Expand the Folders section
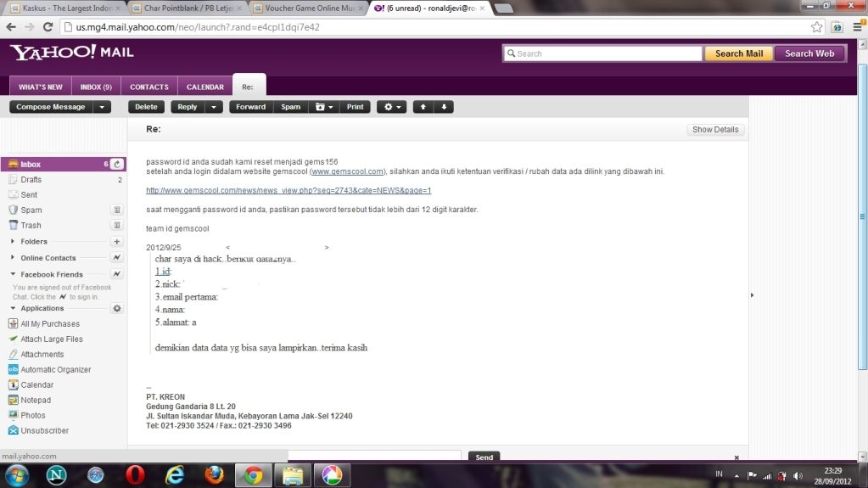Image resolution: width=868 pixels, height=488 pixels. coord(13,242)
